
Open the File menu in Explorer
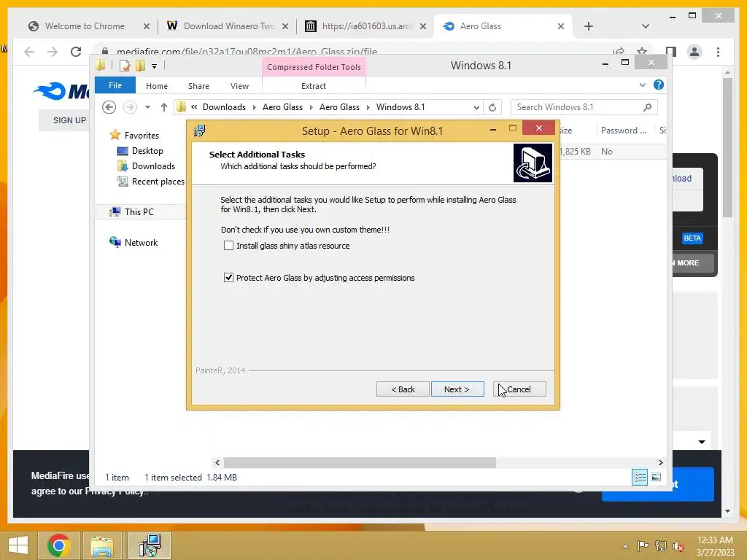(115, 85)
